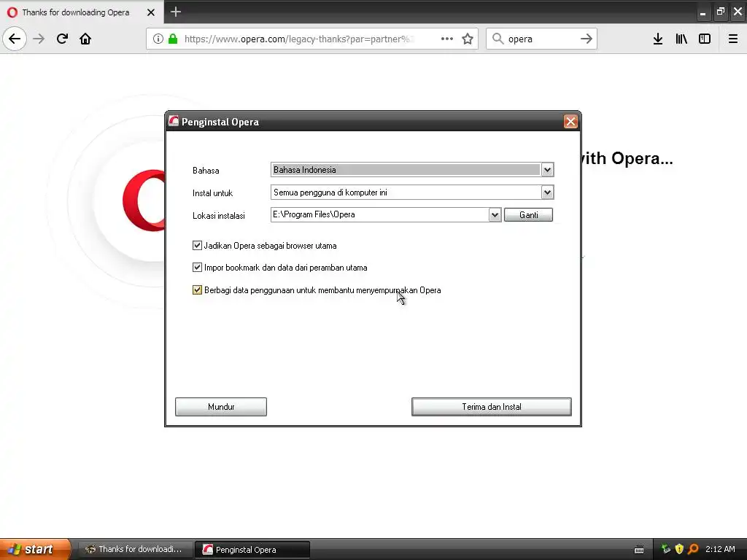Open the hamburger application menu

pos(733,39)
